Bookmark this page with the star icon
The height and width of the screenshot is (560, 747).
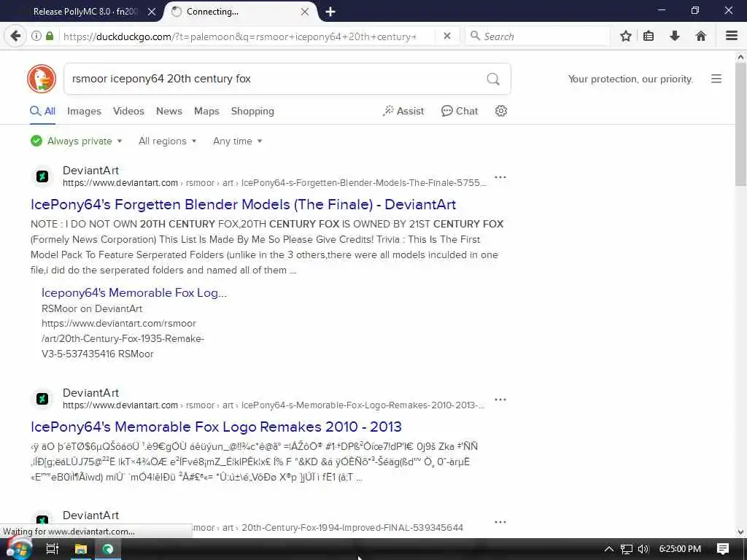click(x=625, y=36)
